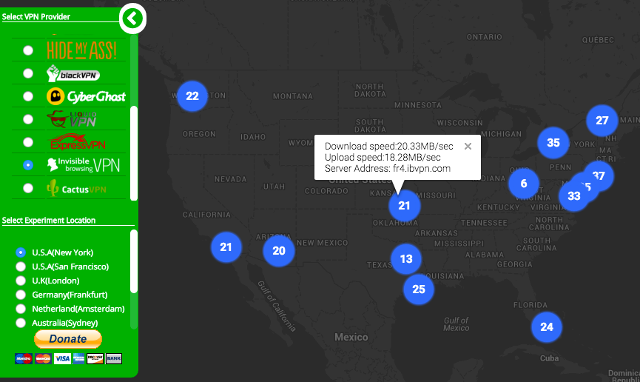640x382 pixels.
Task: Click the MasterCard card icon
Action: tap(43, 359)
